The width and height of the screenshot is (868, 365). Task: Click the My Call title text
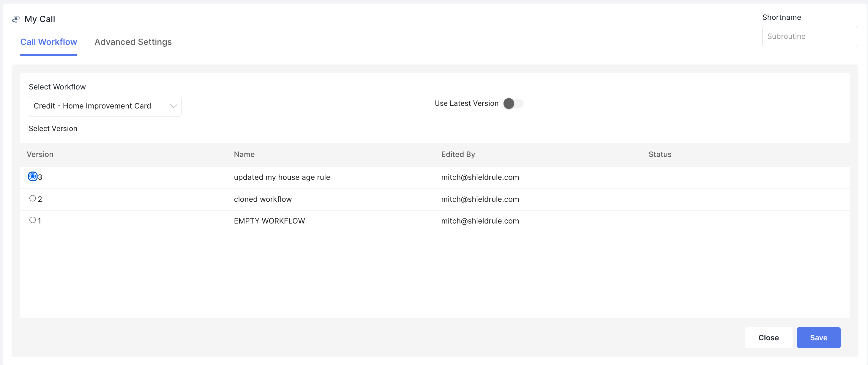click(40, 19)
